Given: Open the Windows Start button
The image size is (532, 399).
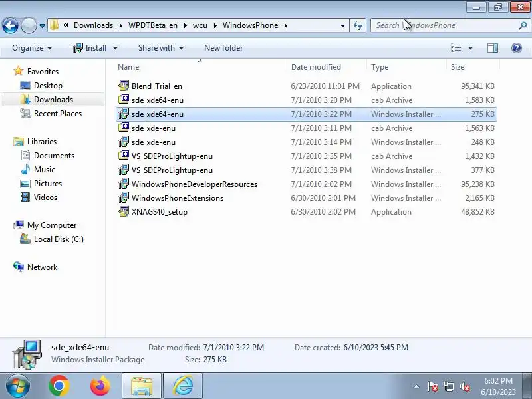Looking at the screenshot, I should [x=17, y=386].
